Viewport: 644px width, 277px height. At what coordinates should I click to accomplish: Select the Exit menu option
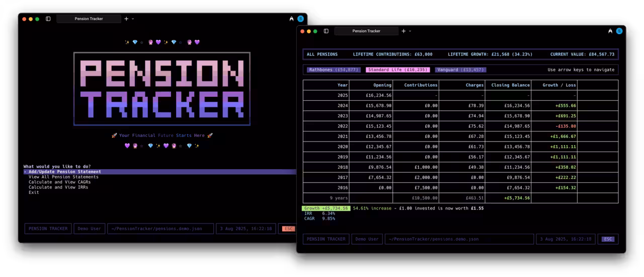pos(34,192)
